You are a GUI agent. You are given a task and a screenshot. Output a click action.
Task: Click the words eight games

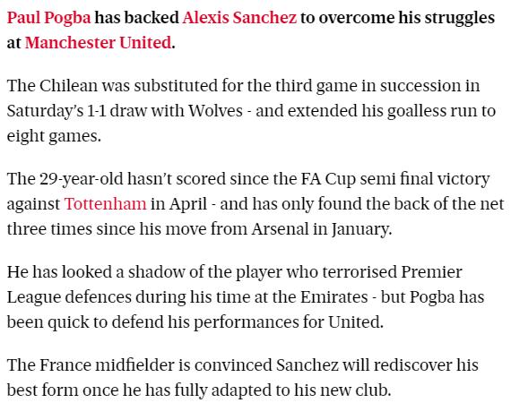coord(54,136)
